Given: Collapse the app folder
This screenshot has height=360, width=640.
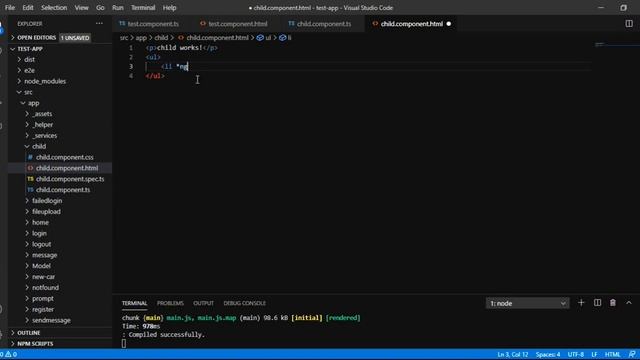Looking at the screenshot, I should [x=33, y=103].
